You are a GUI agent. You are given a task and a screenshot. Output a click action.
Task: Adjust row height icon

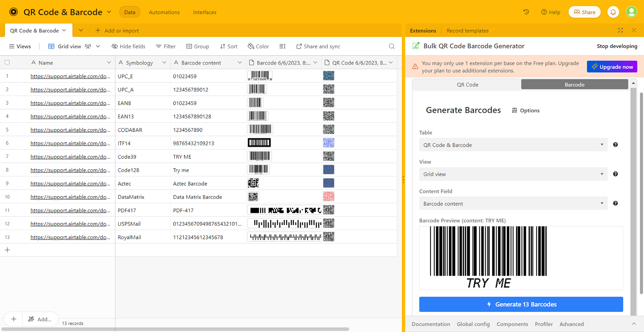coord(282,47)
